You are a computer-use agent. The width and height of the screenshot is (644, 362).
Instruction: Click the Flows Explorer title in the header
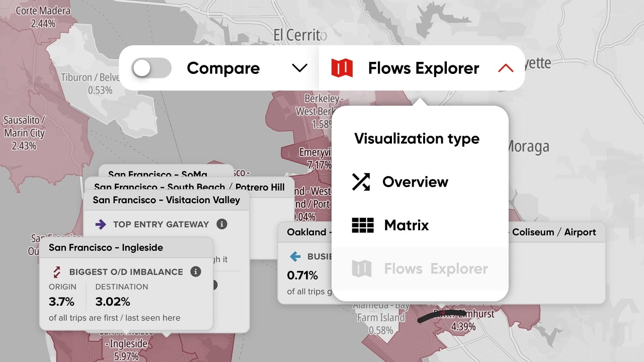pyautogui.click(x=423, y=68)
